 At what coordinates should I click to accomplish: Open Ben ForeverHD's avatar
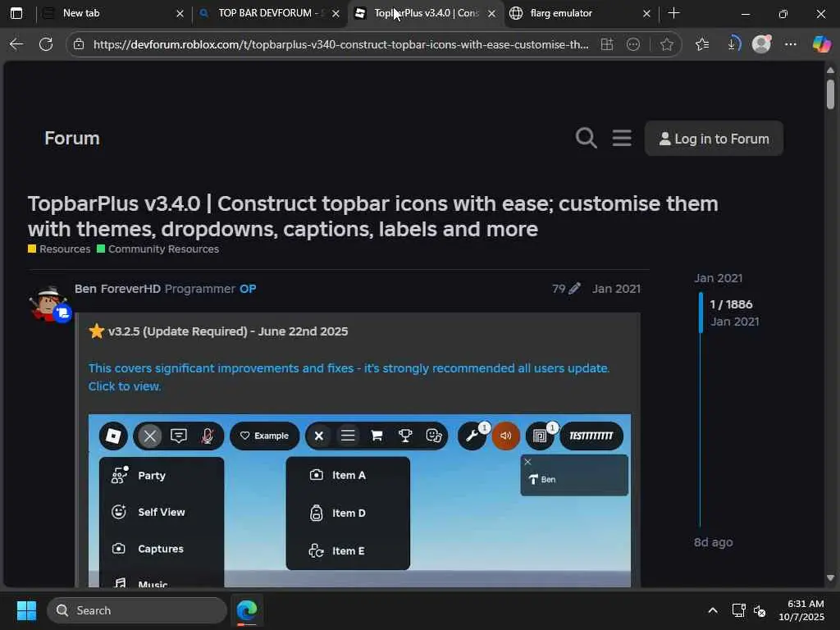coord(49,304)
